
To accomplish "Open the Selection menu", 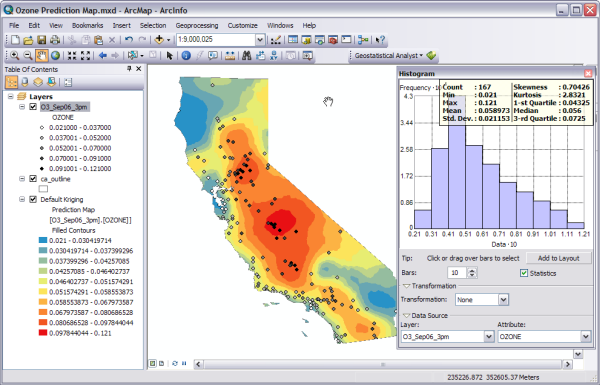I will (x=153, y=26).
